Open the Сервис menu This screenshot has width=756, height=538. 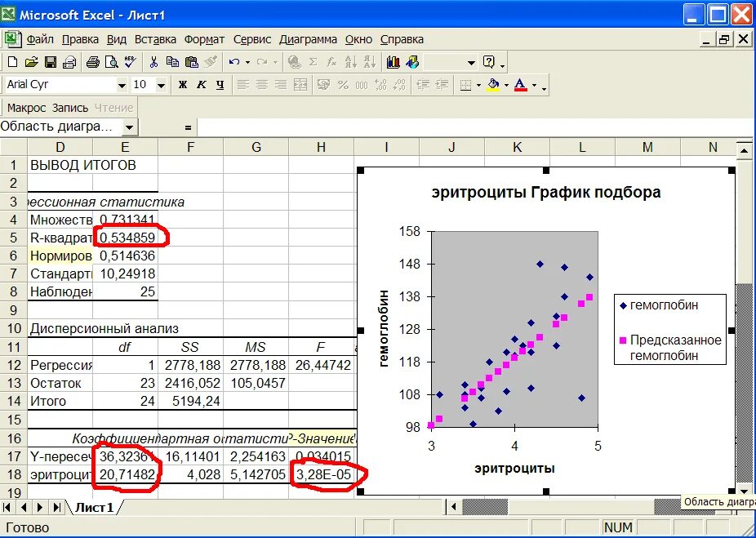[x=252, y=39]
